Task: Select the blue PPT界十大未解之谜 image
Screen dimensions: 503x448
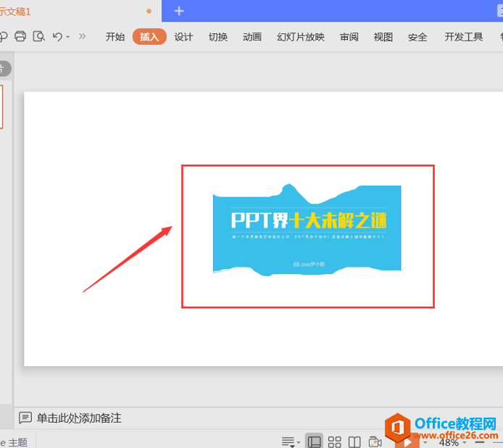Action: (307, 228)
